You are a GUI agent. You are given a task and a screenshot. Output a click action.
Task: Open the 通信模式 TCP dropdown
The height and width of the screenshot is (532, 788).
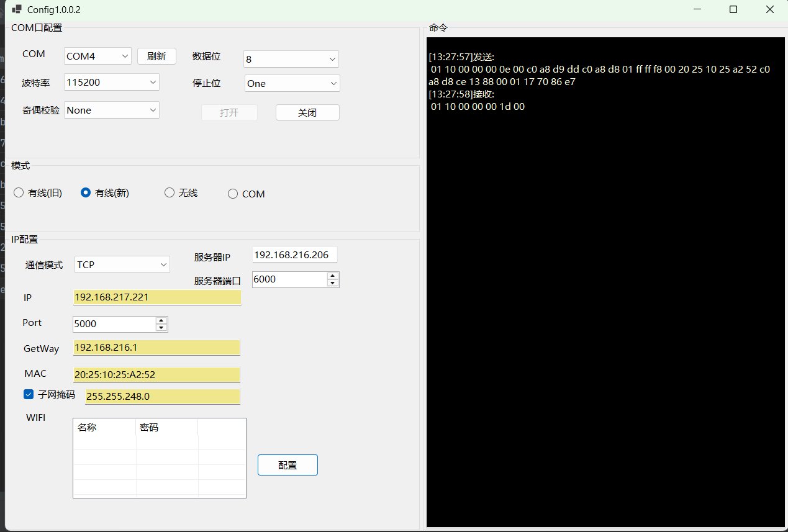click(x=122, y=264)
